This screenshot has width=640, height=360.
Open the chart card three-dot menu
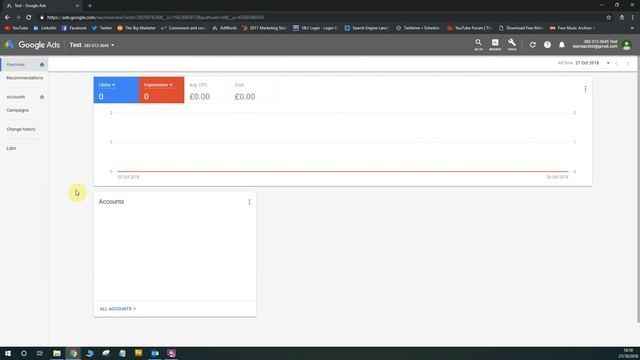point(585,89)
